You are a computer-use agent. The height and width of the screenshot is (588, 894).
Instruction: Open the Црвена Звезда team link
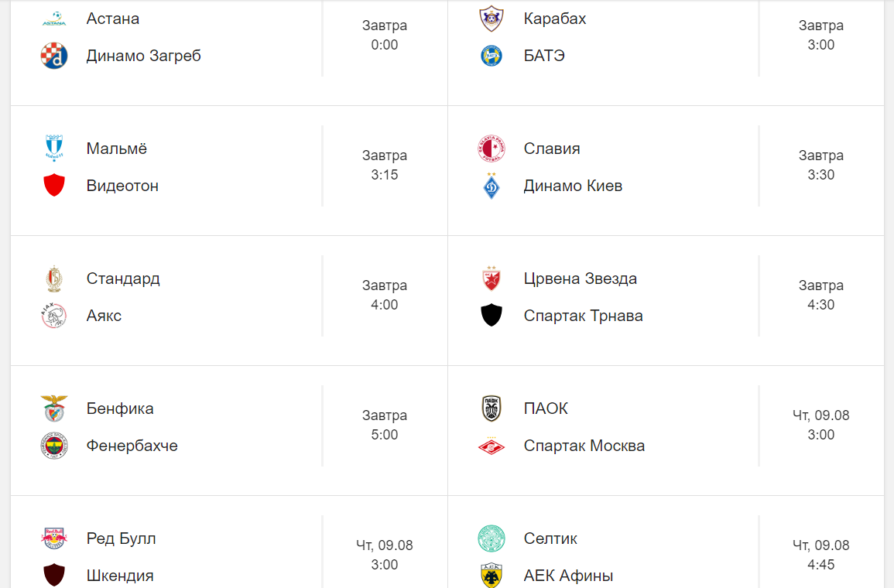580,279
